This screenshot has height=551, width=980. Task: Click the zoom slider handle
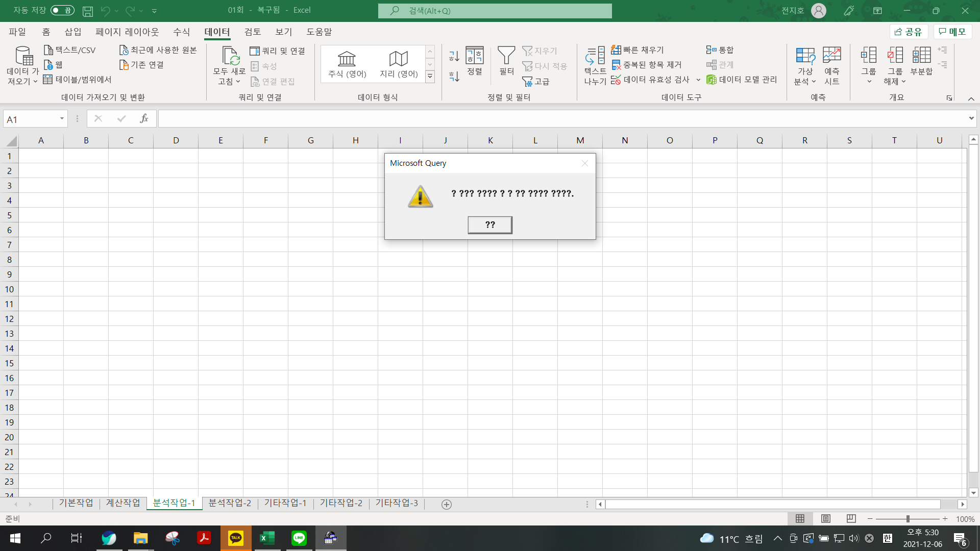point(908,519)
